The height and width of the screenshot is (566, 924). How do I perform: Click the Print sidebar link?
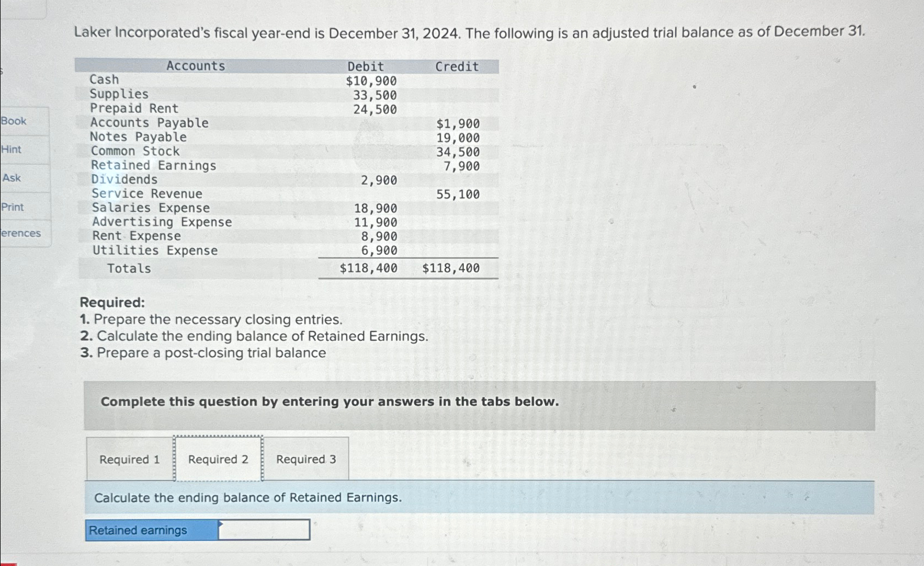[x=13, y=207]
